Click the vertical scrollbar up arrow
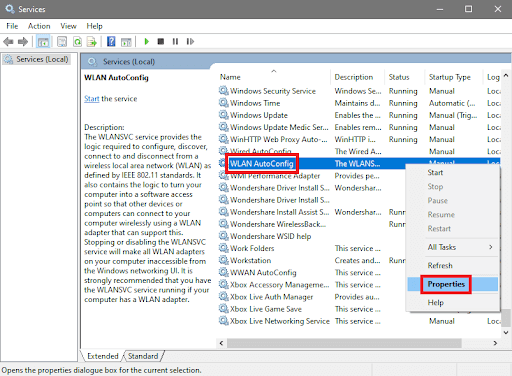Image resolution: width=512 pixels, height=376 pixels. (506, 76)
